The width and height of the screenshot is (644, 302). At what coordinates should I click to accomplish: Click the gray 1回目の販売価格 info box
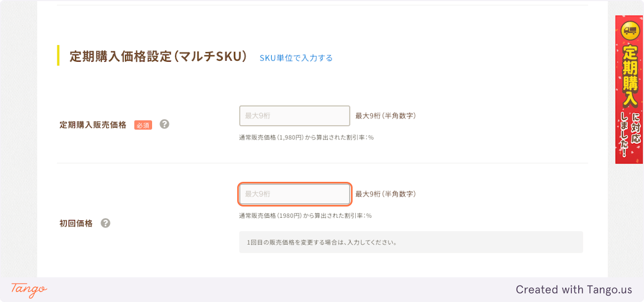point(411,242)
